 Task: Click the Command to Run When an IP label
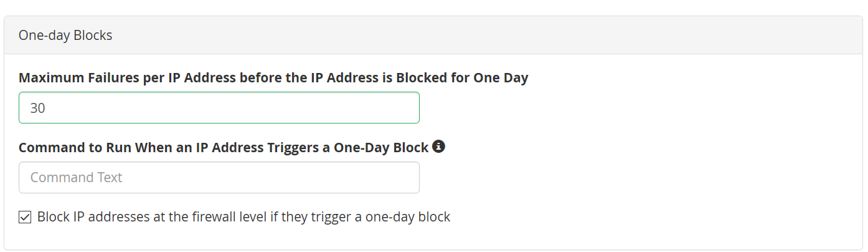coord(224,148)
